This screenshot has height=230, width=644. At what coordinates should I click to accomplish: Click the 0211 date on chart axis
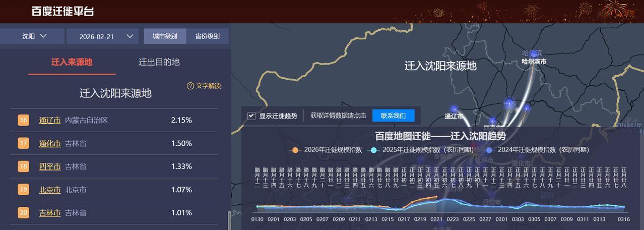355,219
